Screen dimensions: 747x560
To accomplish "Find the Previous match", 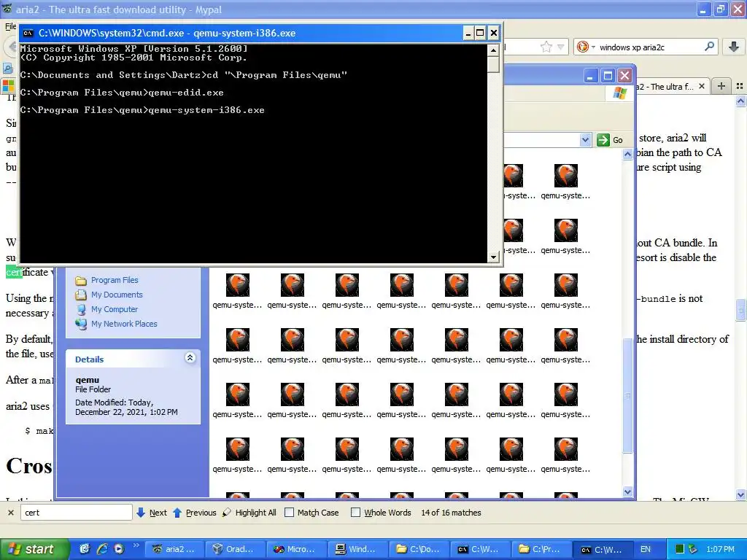I will [194, 513].
